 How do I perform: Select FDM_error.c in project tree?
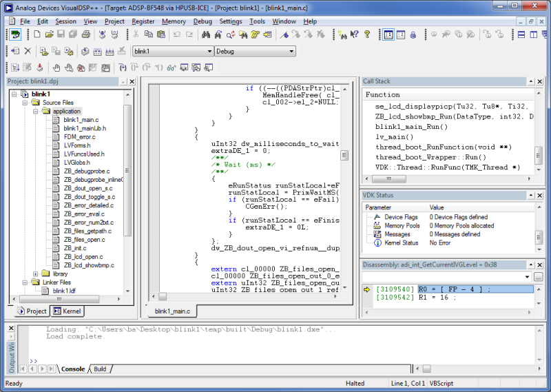click(x=79, y=137)
